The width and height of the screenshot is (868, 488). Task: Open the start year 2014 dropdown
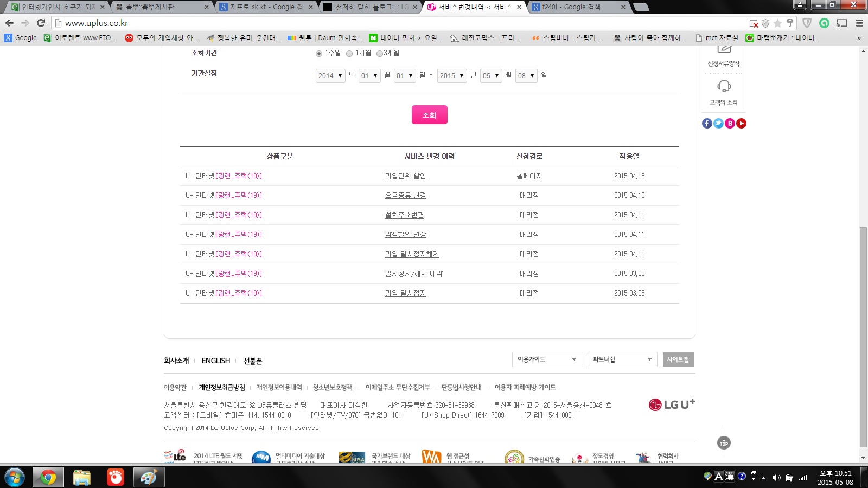[330, 76]
